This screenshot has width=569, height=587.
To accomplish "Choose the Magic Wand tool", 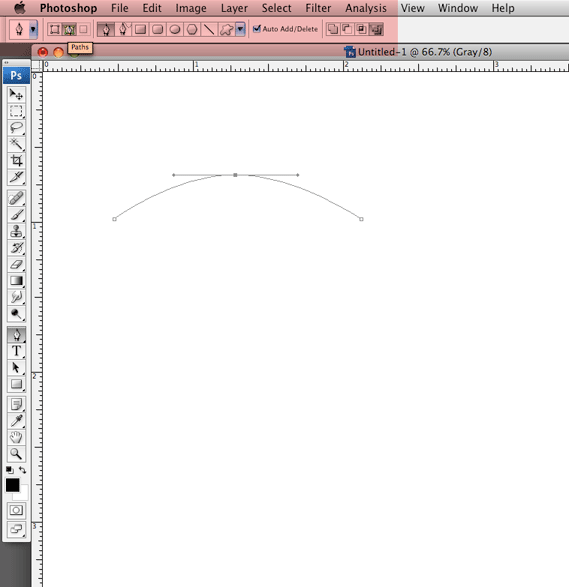I will (16, 144).
